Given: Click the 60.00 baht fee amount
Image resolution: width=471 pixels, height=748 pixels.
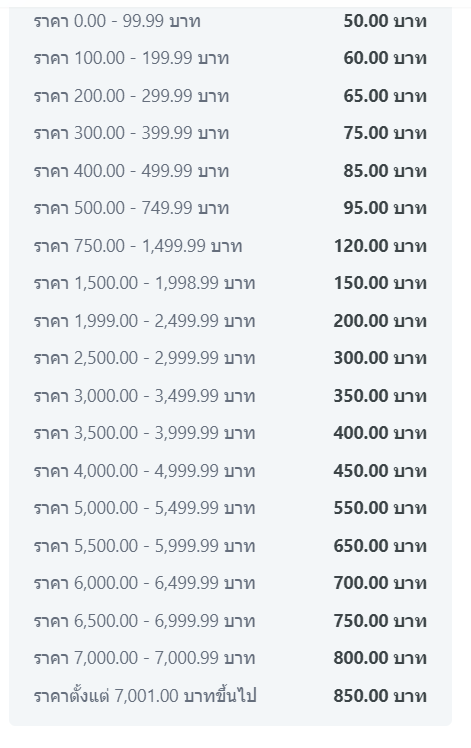Looking at the screenshot, I should (385, 58).
